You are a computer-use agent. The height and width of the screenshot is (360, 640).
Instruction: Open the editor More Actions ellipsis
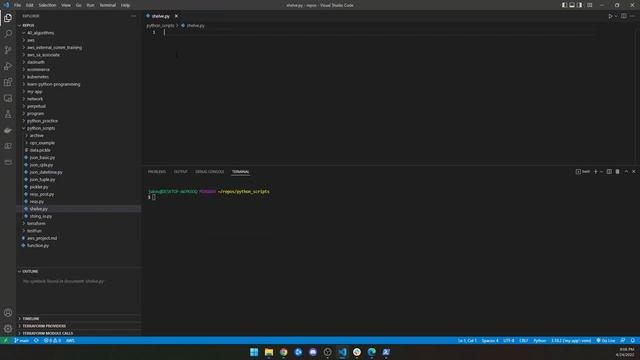pos(632,16)
